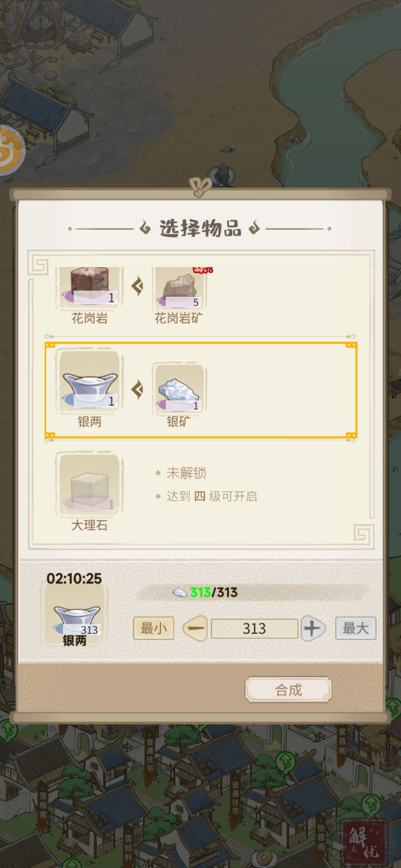Screen dimensions: 401x868
Task: Set quantity to minimum with 最小
Action: click(x=153, y=628)
